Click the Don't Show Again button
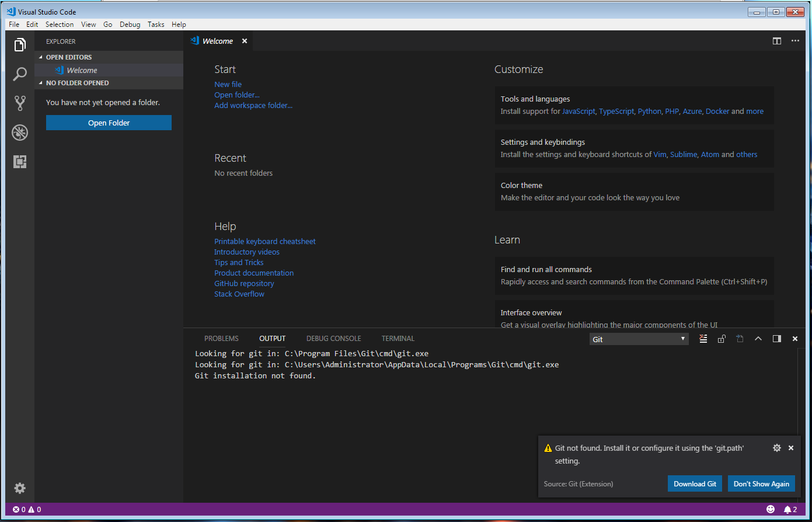 pyautogui.click(x=761, y=483)
